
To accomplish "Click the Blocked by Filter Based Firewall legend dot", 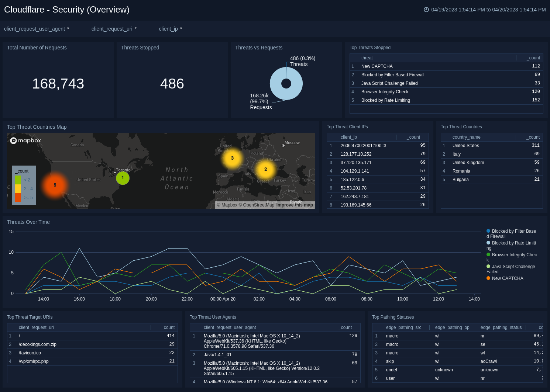I will [x=489, y=231].
